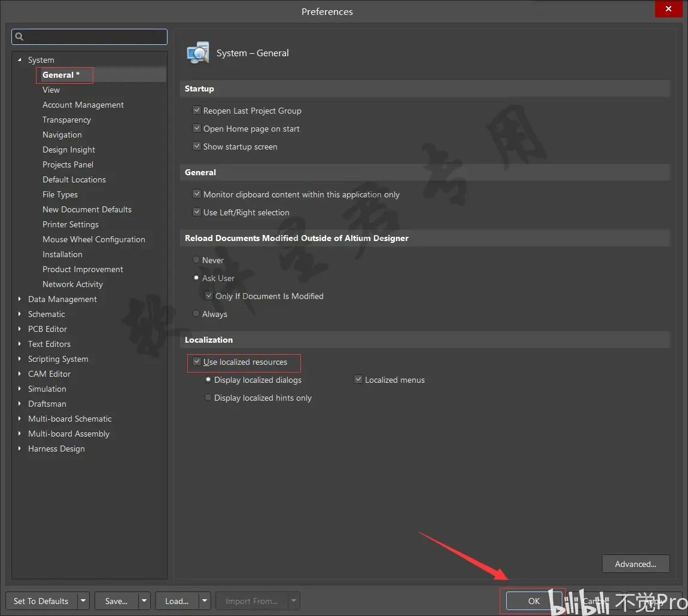Open File Types page
The width and height of the screenshot is (688, 616).
tap(60, 194)
